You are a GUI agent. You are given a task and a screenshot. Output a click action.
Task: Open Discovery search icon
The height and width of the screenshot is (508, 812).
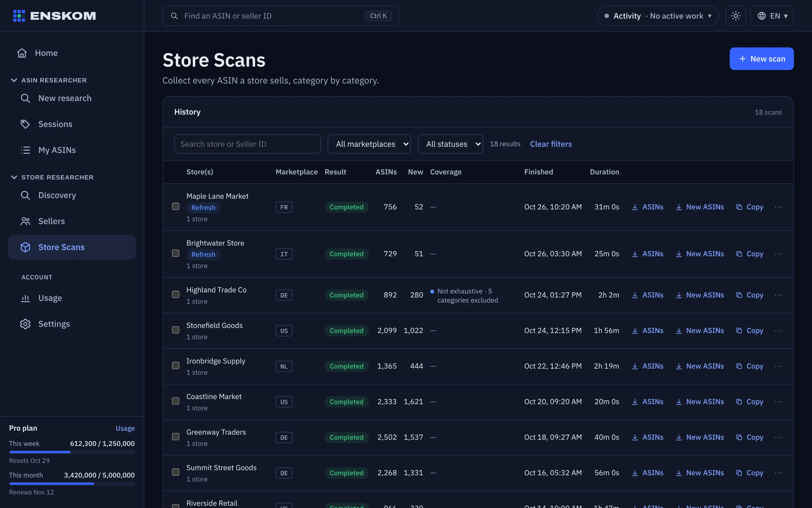[25, 195]
